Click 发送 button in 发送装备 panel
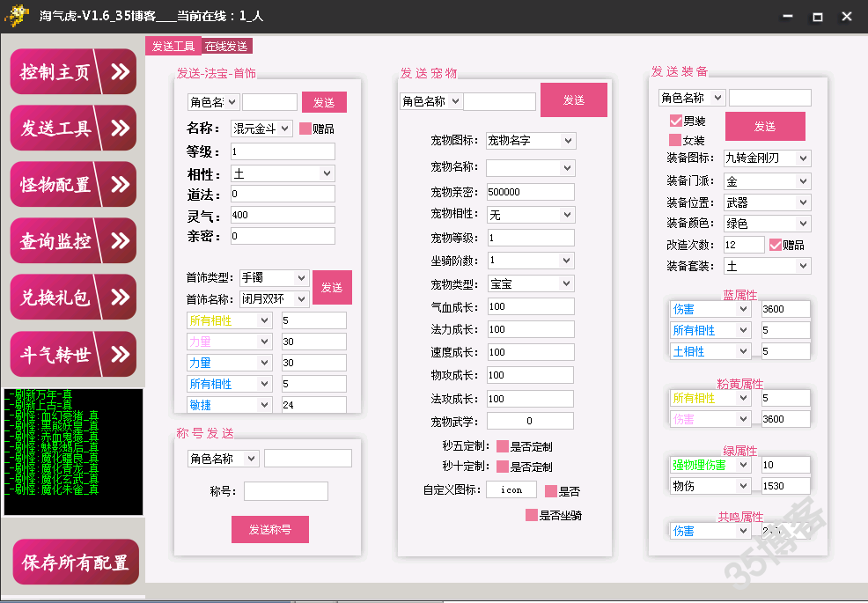Screen dimensions: 868x603 [x=765, y=126]
